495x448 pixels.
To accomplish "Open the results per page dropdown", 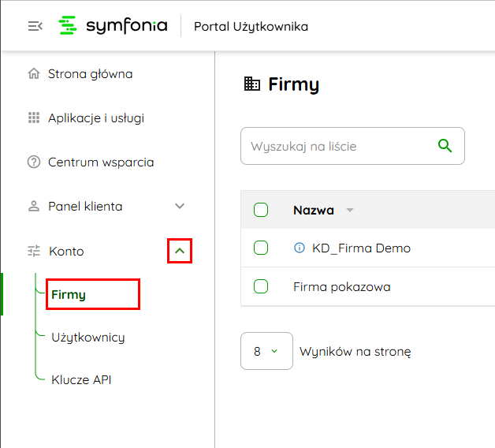I will coord(266,351).
